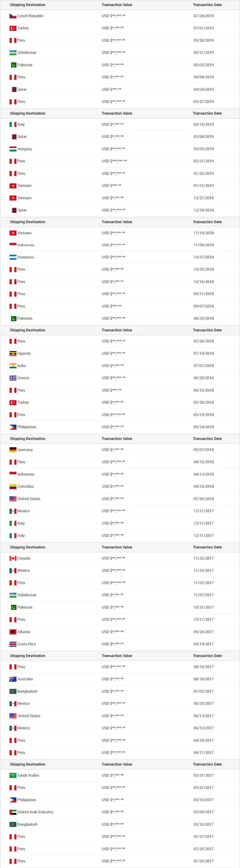
Task: Click the Hungary flag icon
Action: [13, 149]
